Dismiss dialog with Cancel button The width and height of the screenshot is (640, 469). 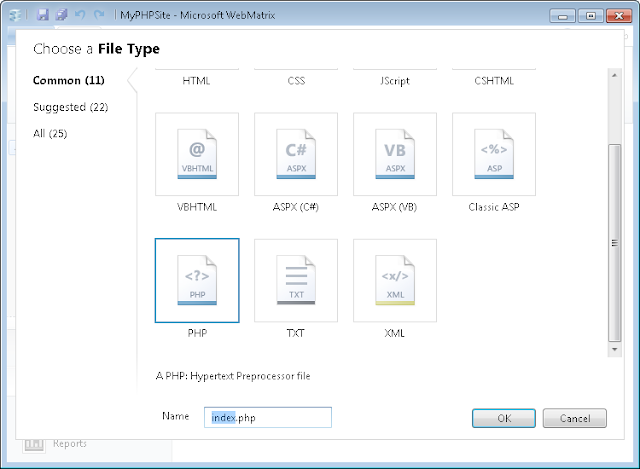point(575,418)
